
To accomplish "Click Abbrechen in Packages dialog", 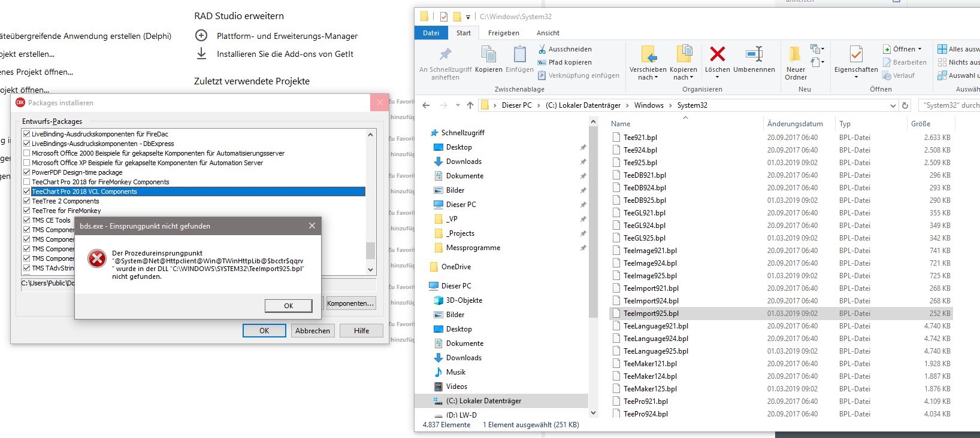I will [x=312, y=330].
